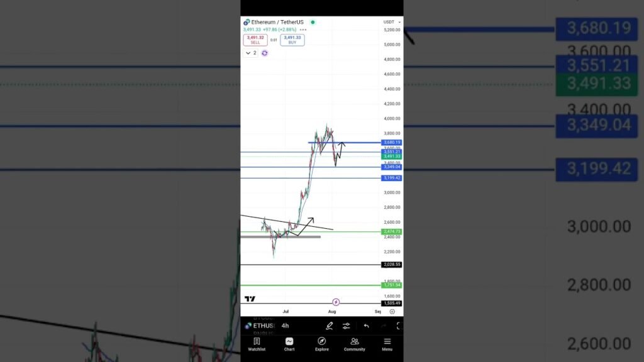
Task: Open the USDT currency dropdown
Action: pyautogui.click(x=392, y=22)
